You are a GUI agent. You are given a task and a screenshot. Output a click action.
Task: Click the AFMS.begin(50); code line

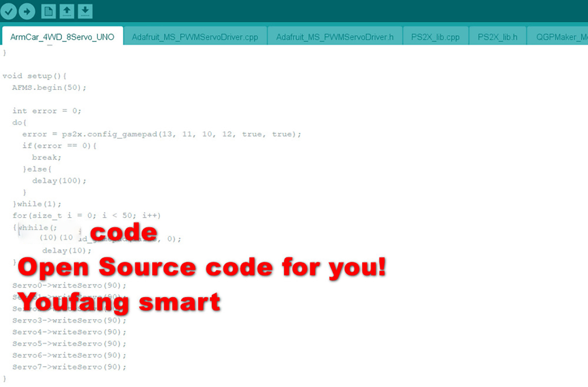point(49,88)
